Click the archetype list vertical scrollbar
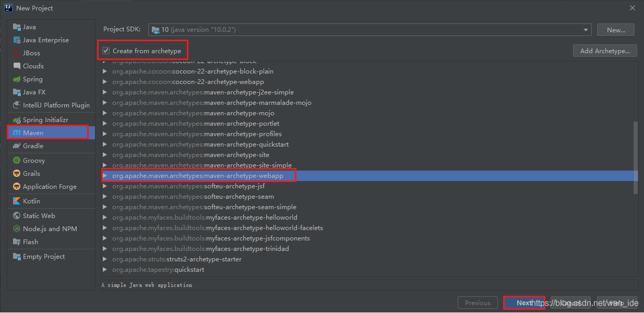 [x=635, y=158]
